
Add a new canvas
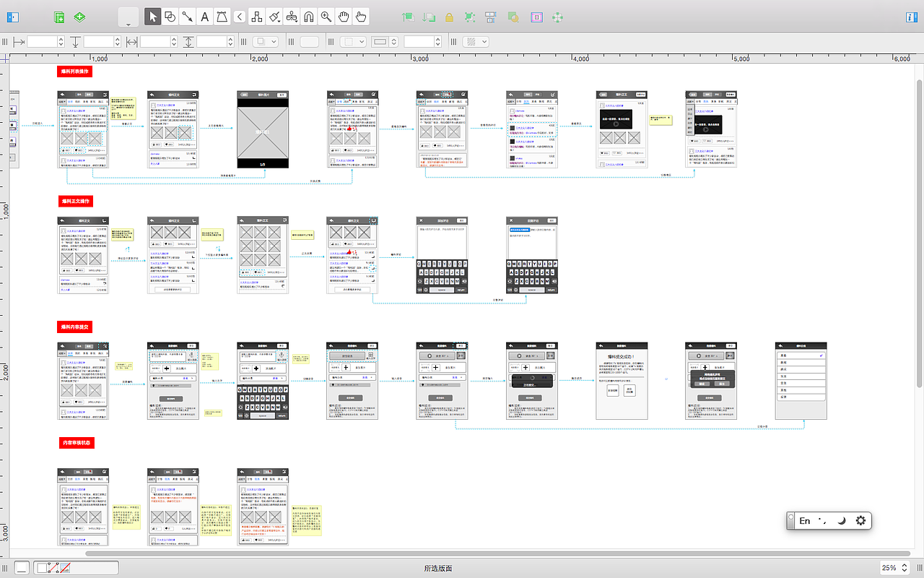click(x=60, y=17)
